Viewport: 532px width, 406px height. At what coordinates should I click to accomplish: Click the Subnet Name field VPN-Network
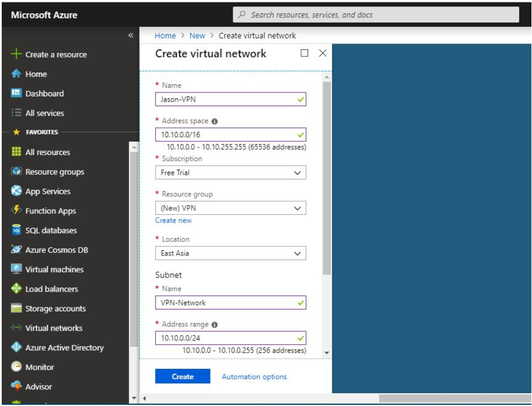point(231,303)
